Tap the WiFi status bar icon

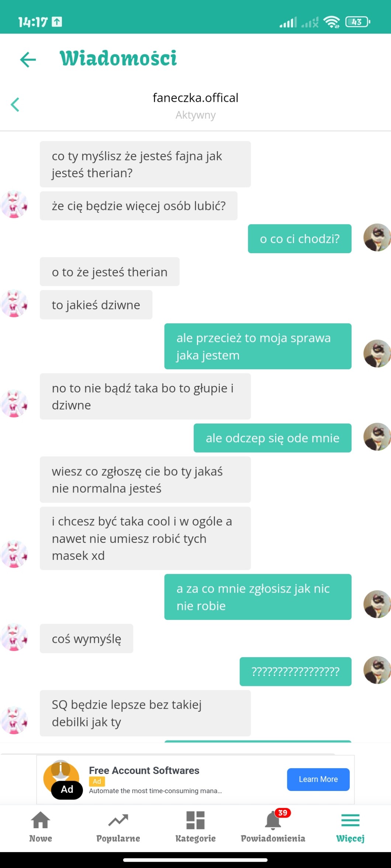pos(331,22)
